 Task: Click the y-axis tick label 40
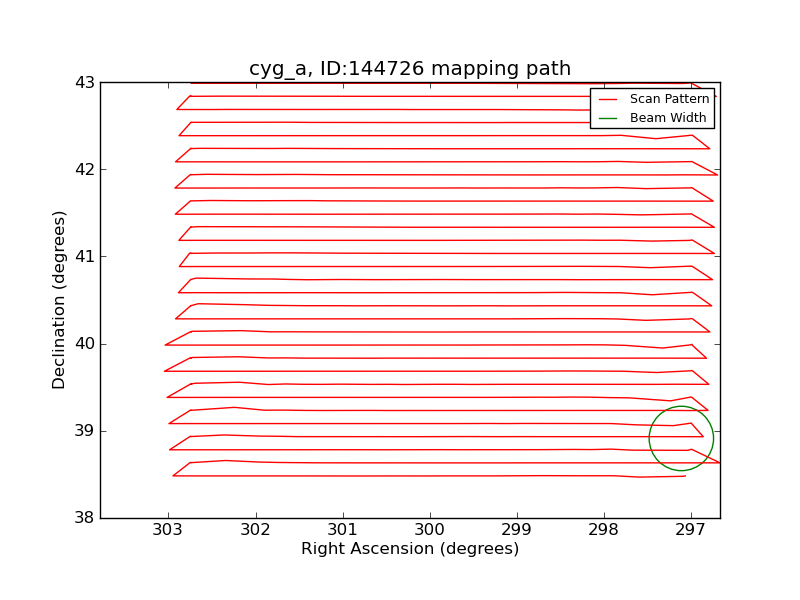pyautogui.click(x=84, y=344)
